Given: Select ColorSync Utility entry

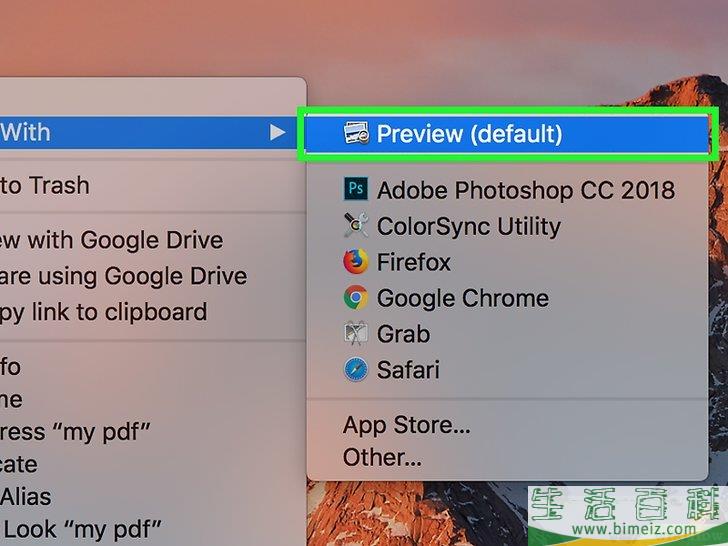Looking at the screenshot, I should pos(507,226).
